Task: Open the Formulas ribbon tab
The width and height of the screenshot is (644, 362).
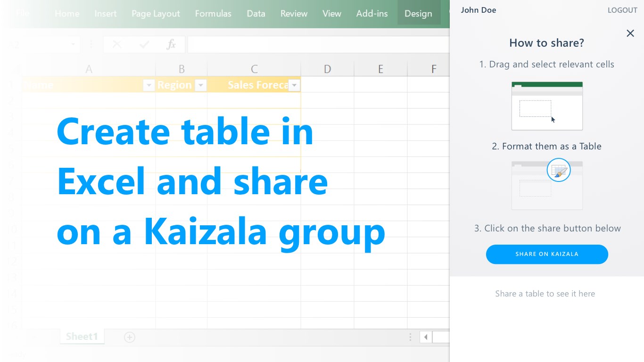Action: tap(213, 14)
